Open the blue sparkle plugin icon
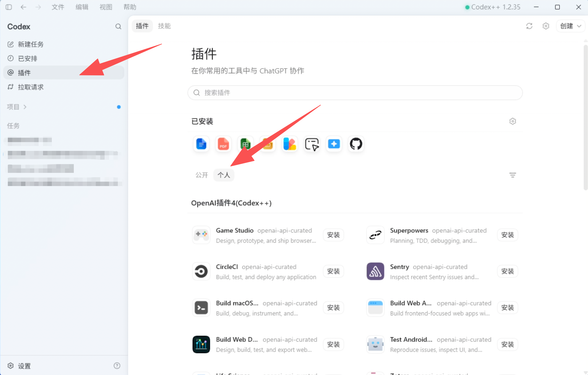This screenshot has height=375, width=588. pos(334,144)
